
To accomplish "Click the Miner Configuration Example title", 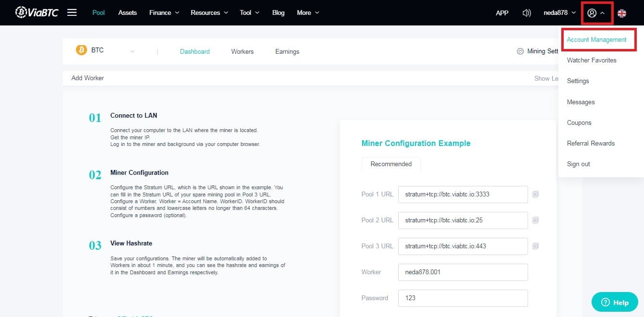I will click(x=416, y=143).
